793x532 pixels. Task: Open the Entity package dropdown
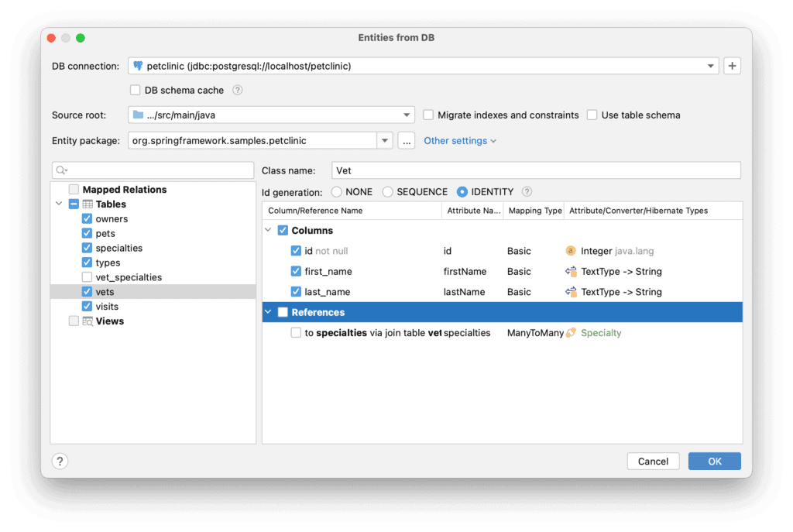[384, 140]
